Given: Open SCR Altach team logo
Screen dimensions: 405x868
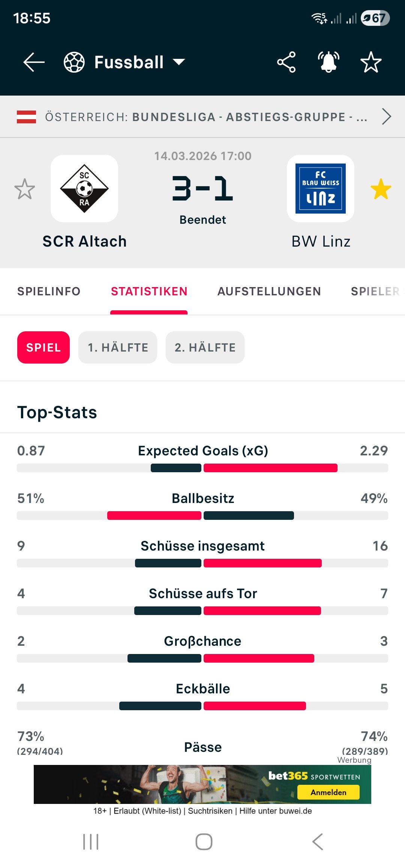Looking at the screenshot, I should click(84, 189).
